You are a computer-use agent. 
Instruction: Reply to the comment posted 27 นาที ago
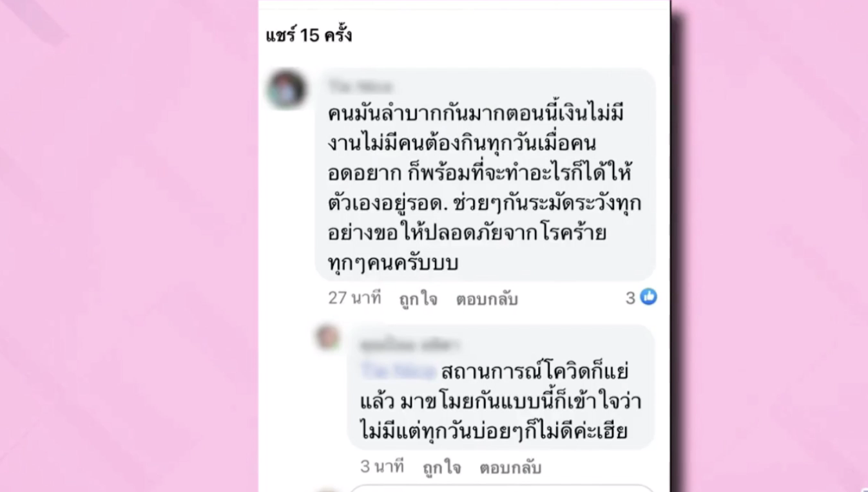[x=487, y=299]
